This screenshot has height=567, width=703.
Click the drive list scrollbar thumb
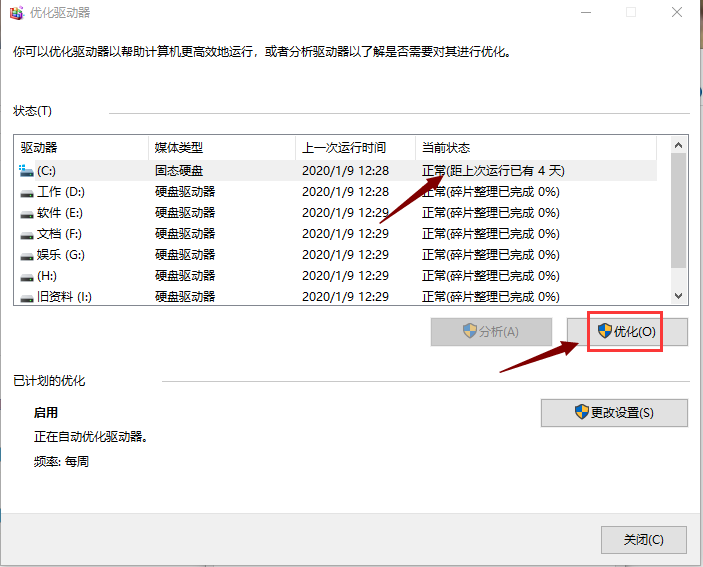point(679,210)
